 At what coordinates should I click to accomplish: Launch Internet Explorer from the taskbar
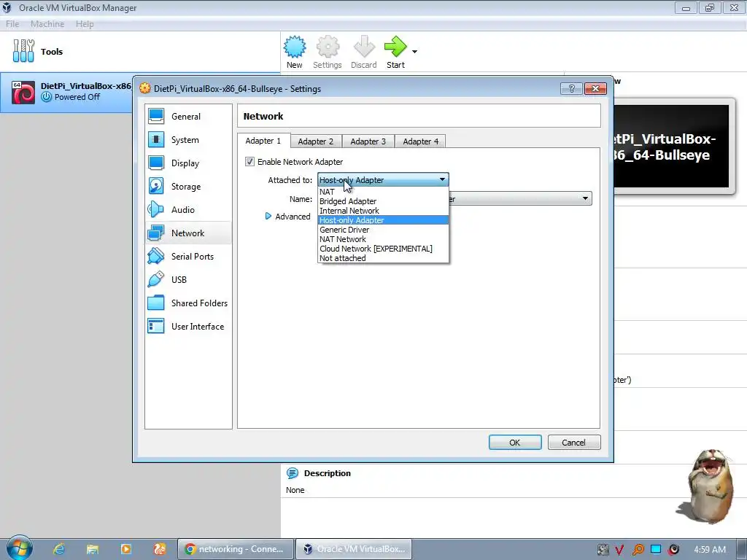59,549
